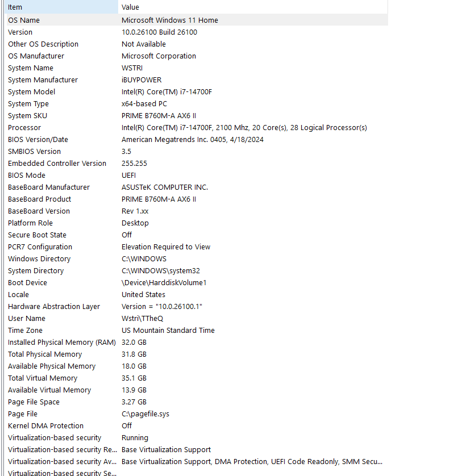
Task: Select the System Model item
Action: pos(32,91)
